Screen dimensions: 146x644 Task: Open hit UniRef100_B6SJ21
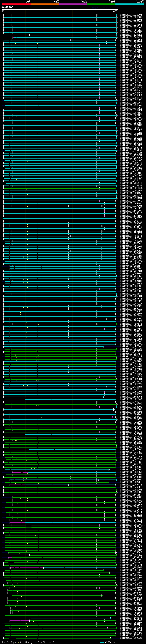tap(131, 349)
